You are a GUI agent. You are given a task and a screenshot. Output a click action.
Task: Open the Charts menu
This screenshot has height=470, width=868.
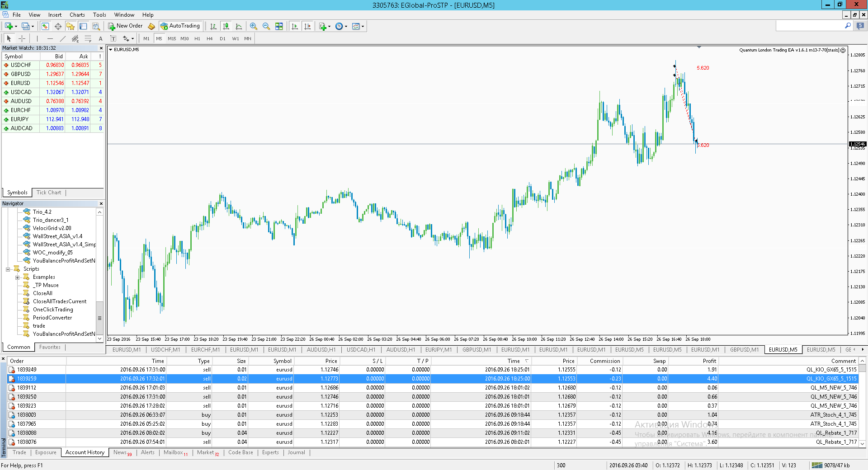pos(77,15)
